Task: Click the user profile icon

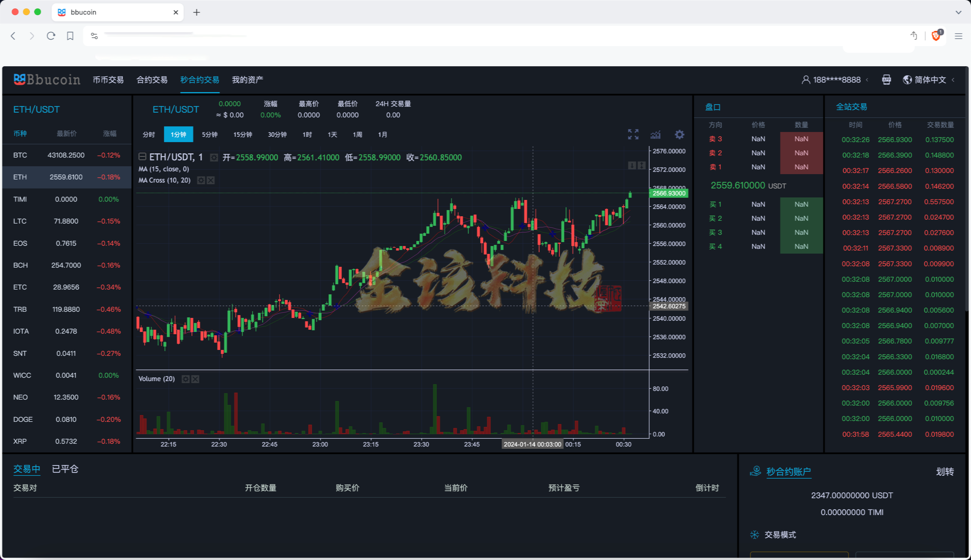Action: (x=806, y=79)
